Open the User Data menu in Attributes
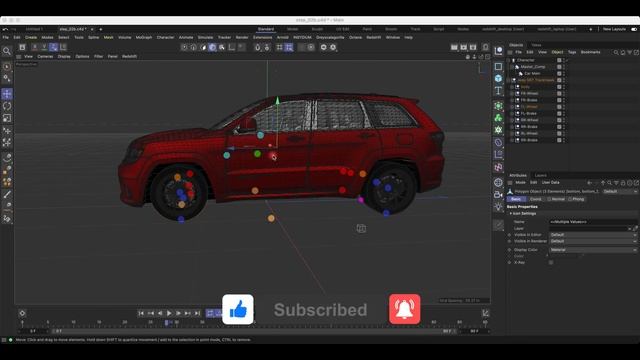 point(551,183)
